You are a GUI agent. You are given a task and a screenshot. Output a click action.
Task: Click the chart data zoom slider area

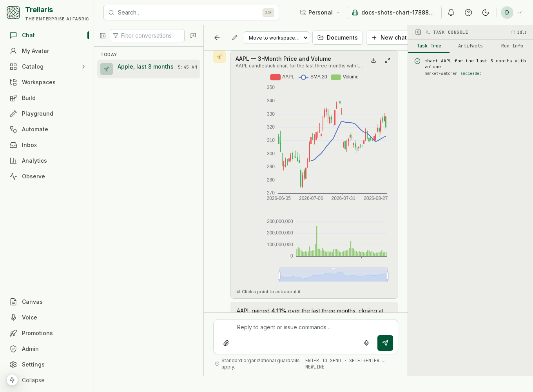pos(334,275)
